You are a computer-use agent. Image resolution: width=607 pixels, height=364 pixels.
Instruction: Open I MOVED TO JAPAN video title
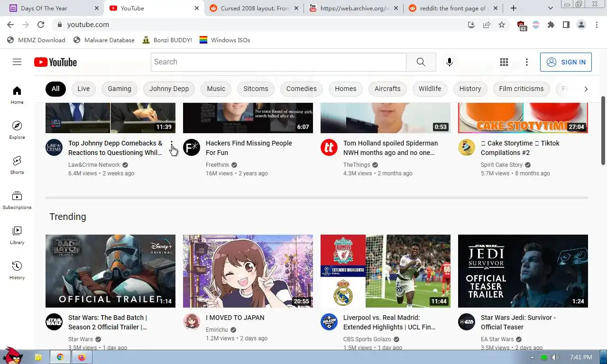point(235,318)
